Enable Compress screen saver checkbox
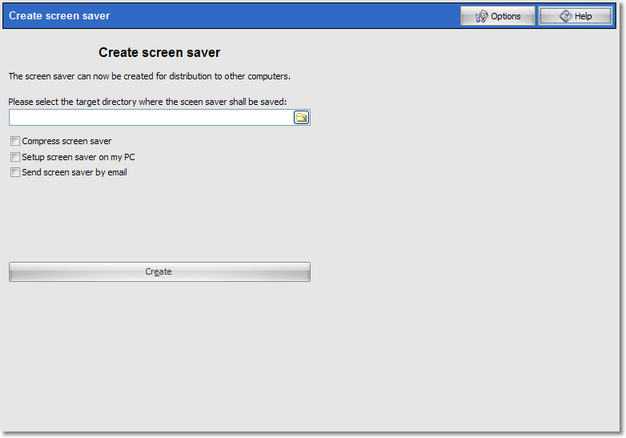The image size is (626, 438). pos(15,141)
